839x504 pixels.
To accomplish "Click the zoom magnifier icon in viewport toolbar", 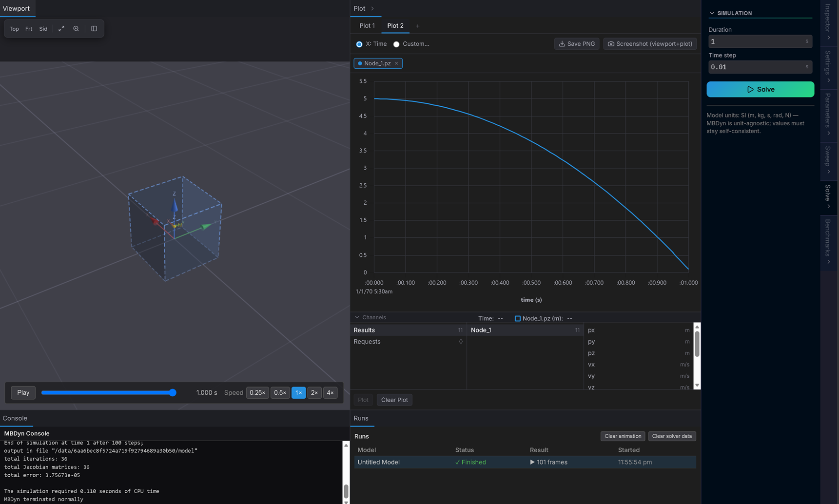I will (76, 29).
